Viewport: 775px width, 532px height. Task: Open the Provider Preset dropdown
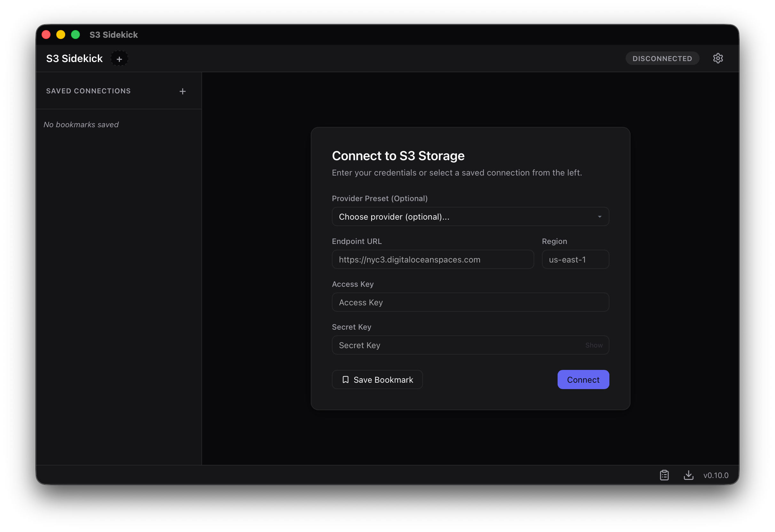(x=470, y=216)
